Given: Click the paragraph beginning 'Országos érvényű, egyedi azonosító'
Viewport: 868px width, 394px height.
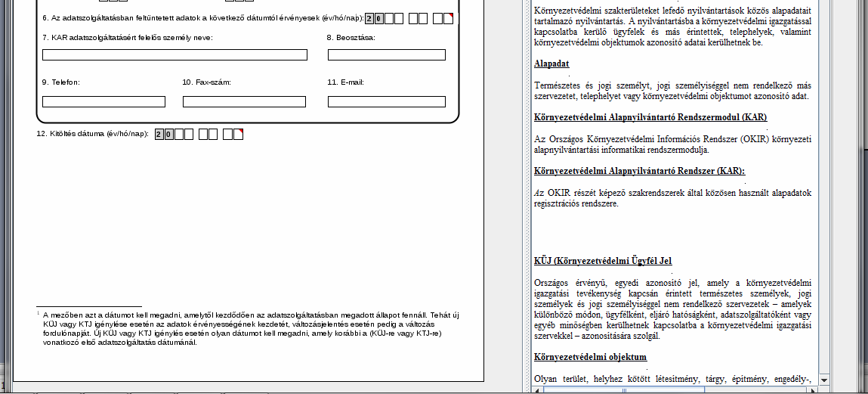Looking at the screenshot, I should click(672, 309).
